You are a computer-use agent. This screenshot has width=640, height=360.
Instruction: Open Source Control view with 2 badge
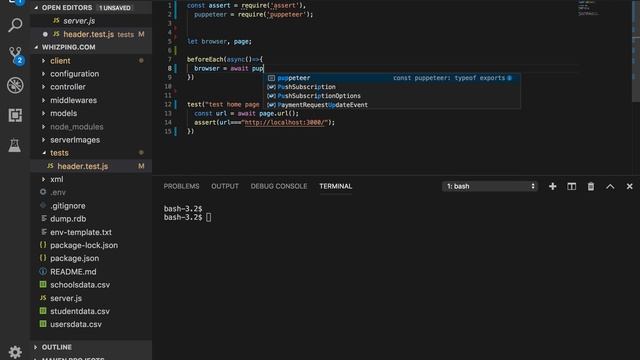[x=16, y=56]
